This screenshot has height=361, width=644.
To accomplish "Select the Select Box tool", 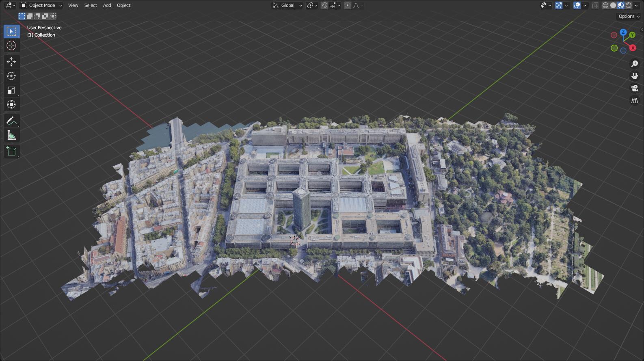I will click(x=11, y=31).
